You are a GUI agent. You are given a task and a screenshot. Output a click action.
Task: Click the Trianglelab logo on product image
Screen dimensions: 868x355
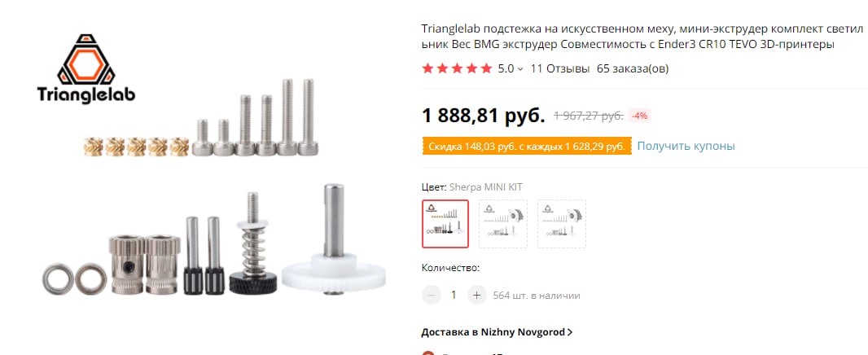pos(85,69)
